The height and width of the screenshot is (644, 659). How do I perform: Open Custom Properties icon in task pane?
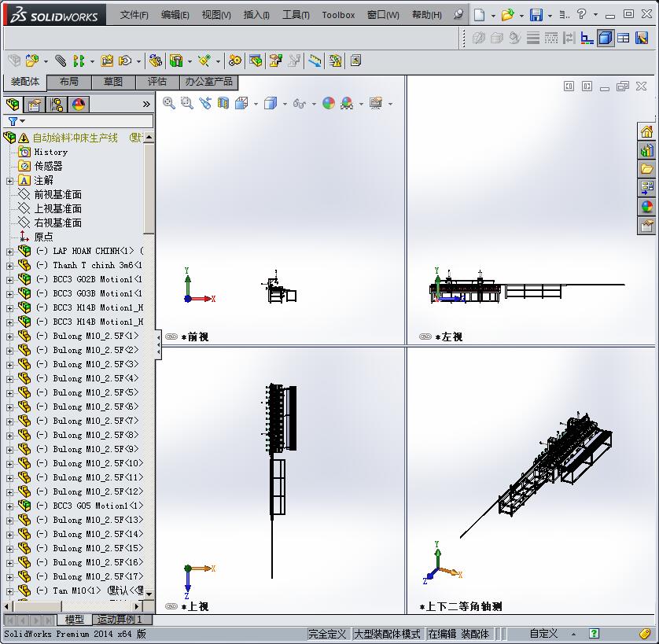[646, 226]
